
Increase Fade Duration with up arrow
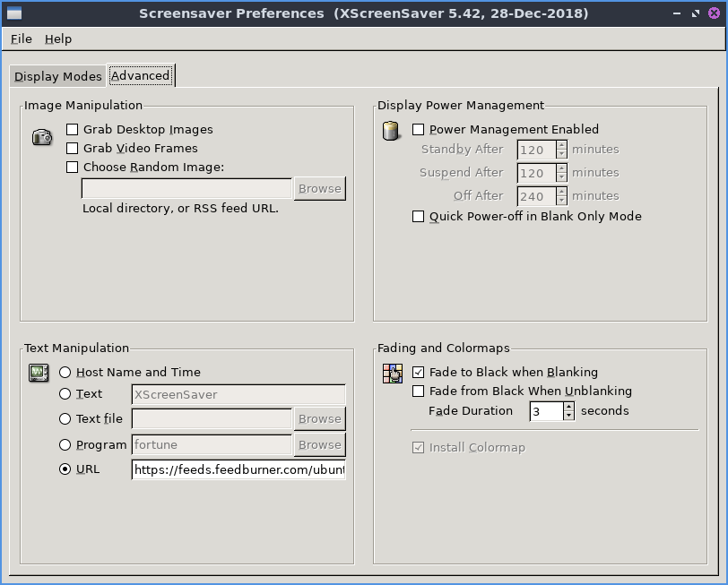point(568,407)
